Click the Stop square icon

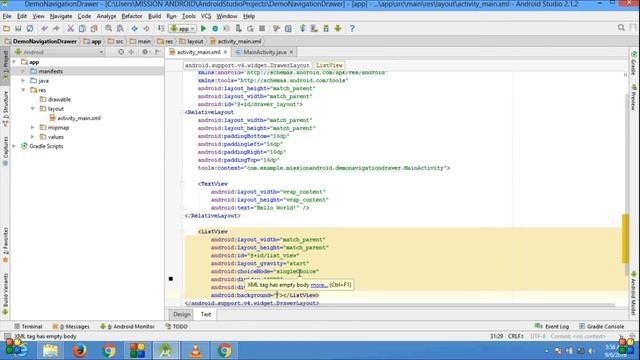click(262, 29)
